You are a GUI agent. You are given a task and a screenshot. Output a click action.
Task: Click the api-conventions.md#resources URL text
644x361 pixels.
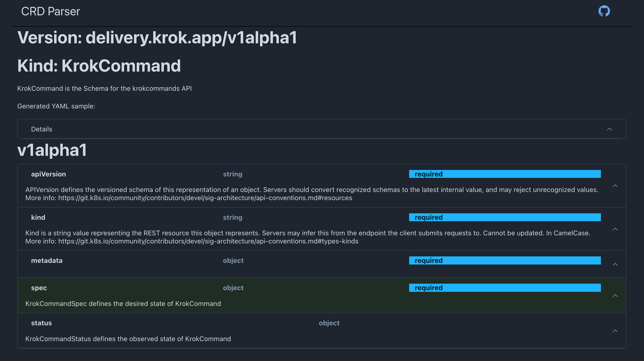(205, 198)
